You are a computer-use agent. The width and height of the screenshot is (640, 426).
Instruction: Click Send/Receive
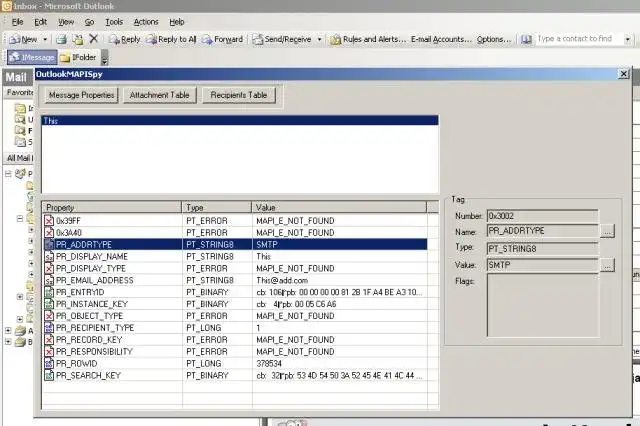pyautogui.click(x=282, y=39)
